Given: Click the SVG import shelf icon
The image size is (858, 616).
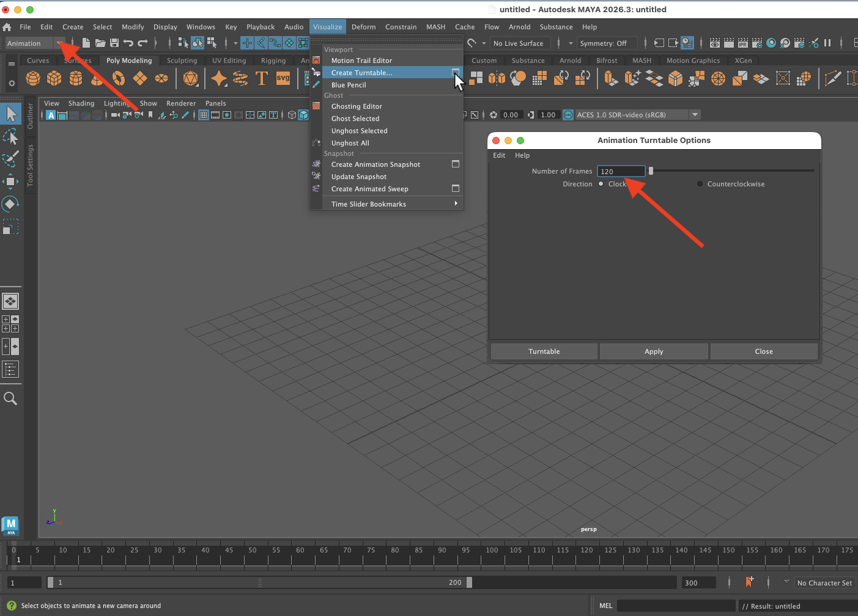Looking at the screenshot, I should [x=283, y=78].
